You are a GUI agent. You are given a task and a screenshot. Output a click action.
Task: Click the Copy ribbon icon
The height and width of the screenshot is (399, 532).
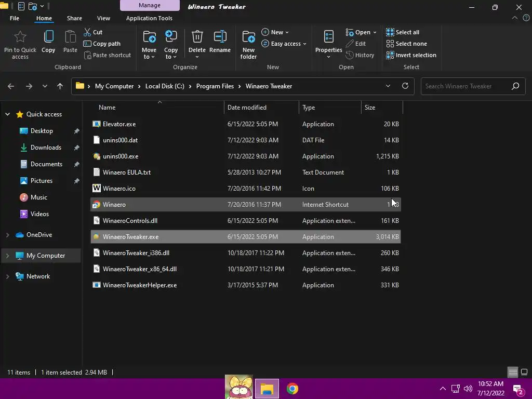pyautogui.click(x=48, y=37)
